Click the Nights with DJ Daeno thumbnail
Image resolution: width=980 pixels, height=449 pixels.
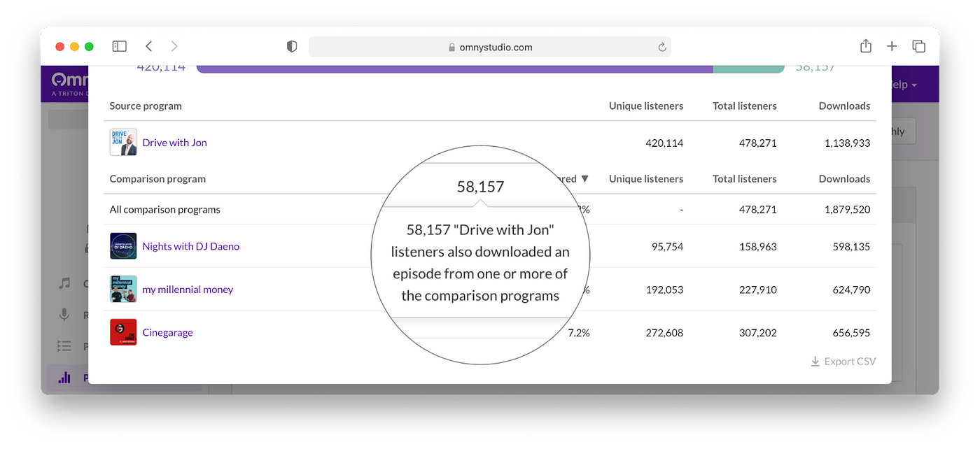(x=123, y=246)
